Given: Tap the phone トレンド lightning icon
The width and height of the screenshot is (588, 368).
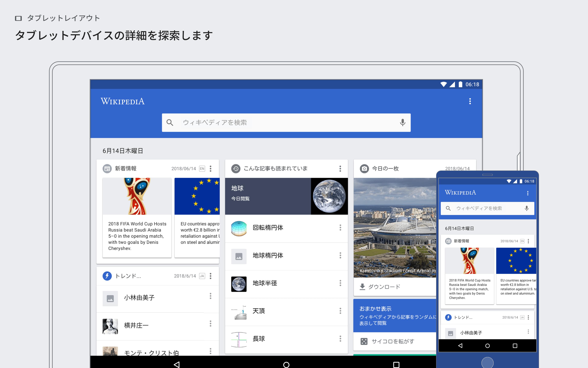Looking at the screenshot, I should tap(448, 317).
